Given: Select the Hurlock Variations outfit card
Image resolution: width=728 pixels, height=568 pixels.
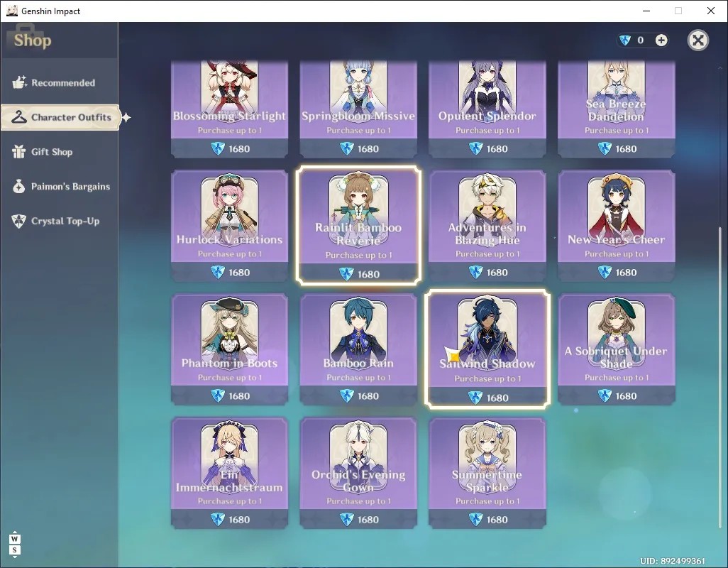Looking at the screenshot, I should [x=229, y=225].
